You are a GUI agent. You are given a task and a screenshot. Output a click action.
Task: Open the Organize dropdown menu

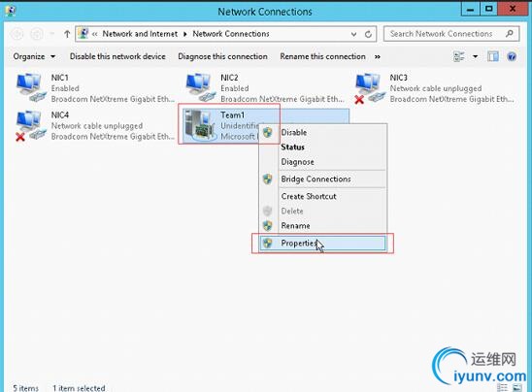34,56
